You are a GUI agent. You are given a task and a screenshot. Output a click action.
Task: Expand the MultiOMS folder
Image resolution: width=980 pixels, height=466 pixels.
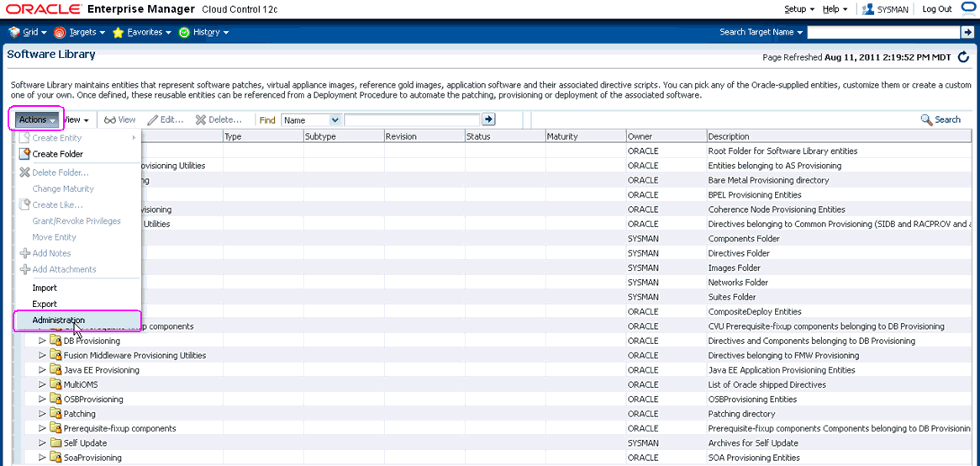[x=43, y=384]
